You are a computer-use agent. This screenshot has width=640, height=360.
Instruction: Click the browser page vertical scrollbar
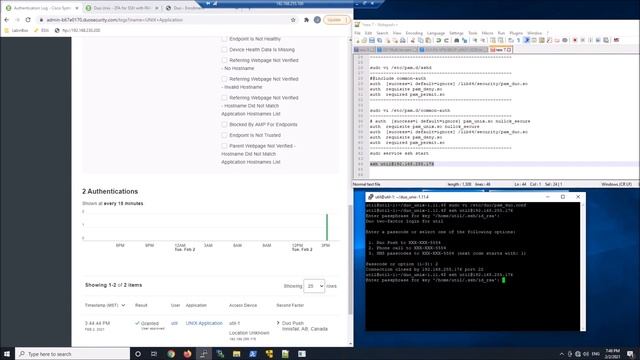(350, 259)
